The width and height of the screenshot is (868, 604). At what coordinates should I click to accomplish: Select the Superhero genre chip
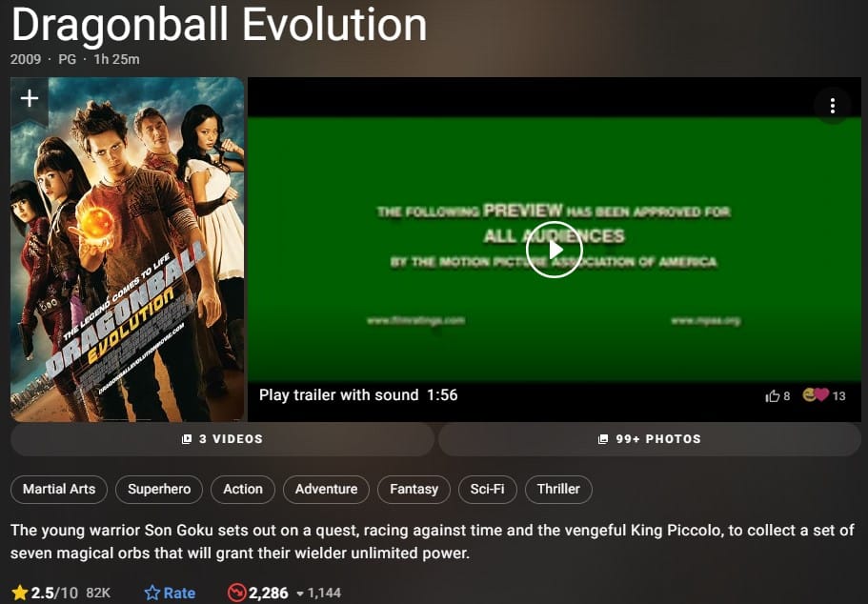(x=159, y=490)
